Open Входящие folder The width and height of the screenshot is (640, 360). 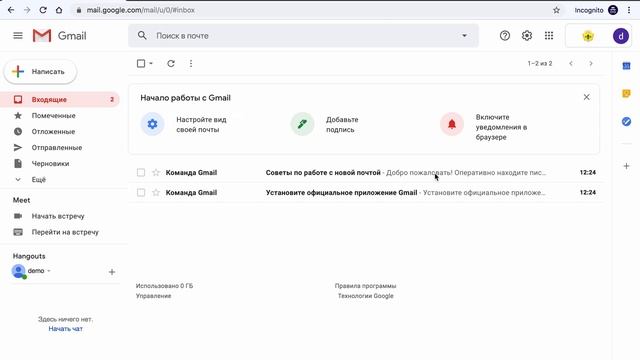(x=60, y=99)
